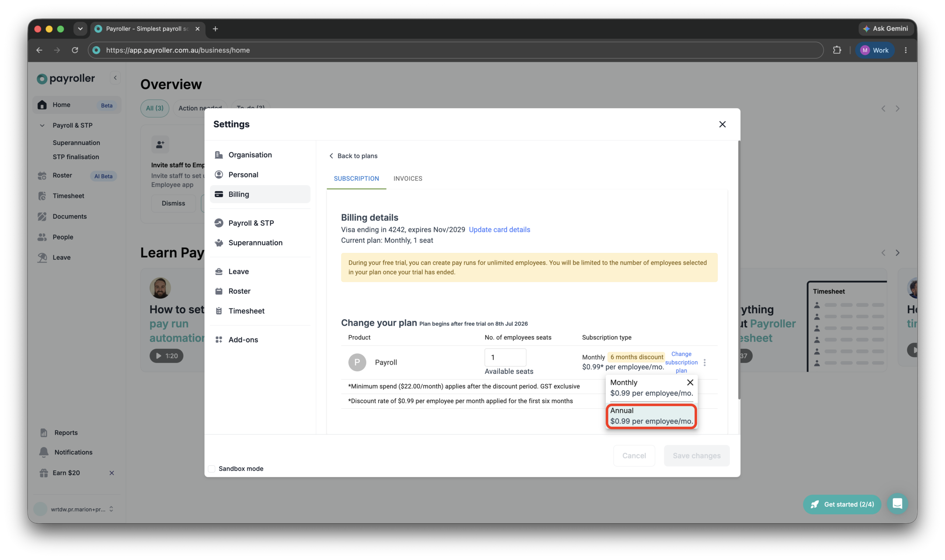Choose the Annual subscription option
Viewport: 945px width, 560px height.
tap(651, 415)
